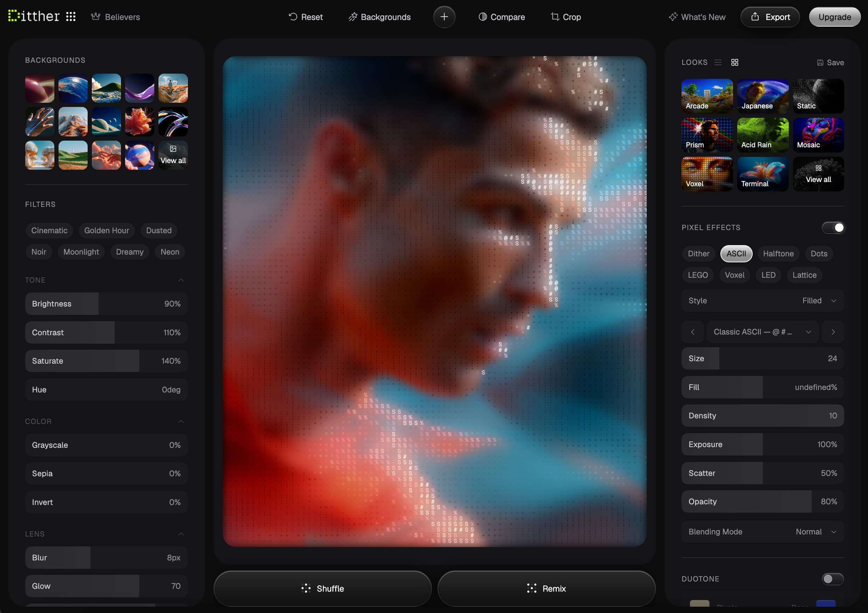Select the LED pixel effect

point(768,275)
